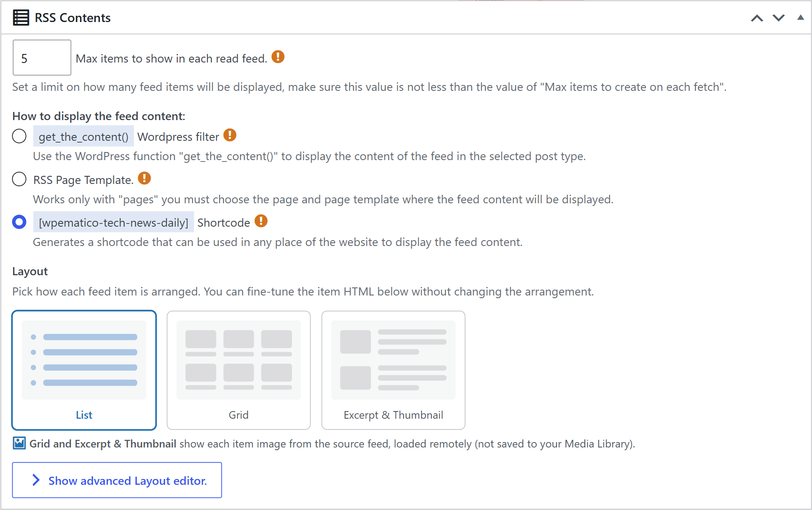Click the [wpematico-tech-news-daily] shortcode text

(x=113, y=222)
